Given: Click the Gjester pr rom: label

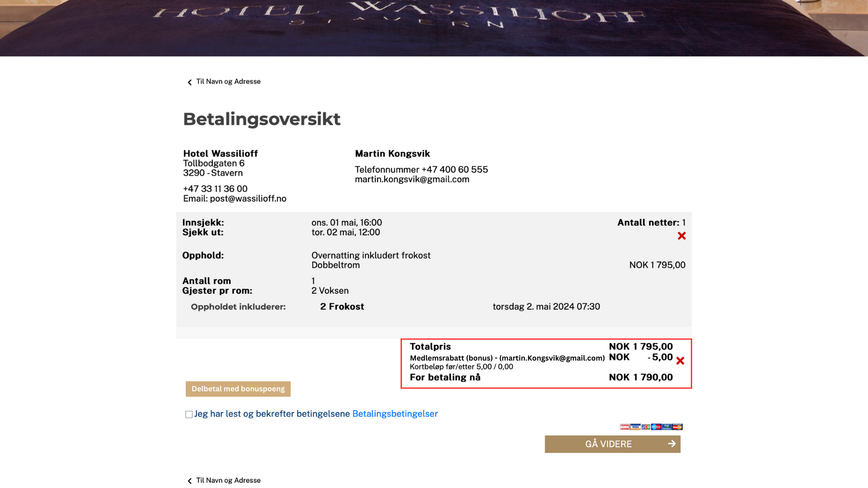Looking at the screenshot, I should point(217,291).
